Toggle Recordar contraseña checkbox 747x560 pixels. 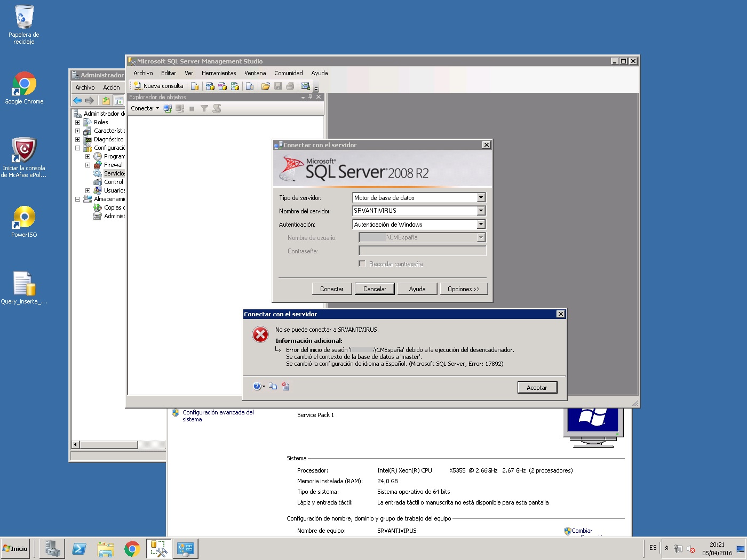pyautogui.click(x=362, y=264)
